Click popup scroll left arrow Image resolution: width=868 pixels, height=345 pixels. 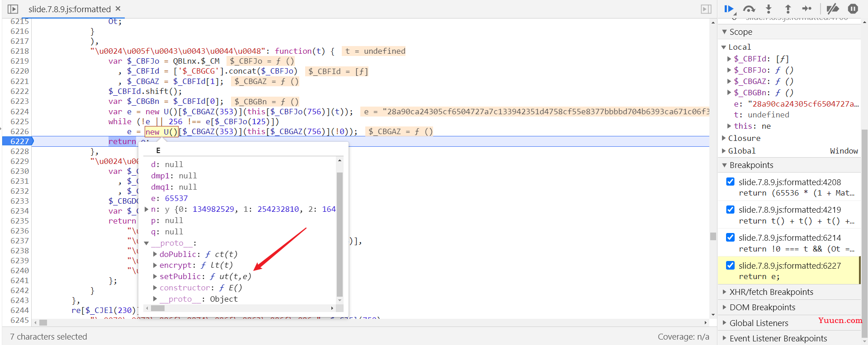coord(146,308)
